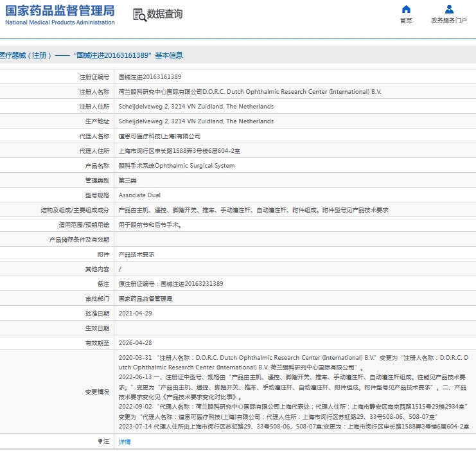This screenshot has height=451, width=476.
Task: Click the 附件 row label
Action: tap(103, 254)
